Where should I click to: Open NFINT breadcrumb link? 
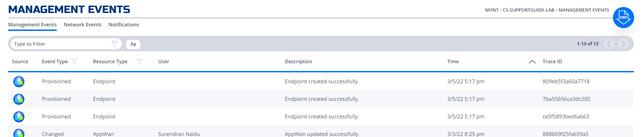coord(491,10)
